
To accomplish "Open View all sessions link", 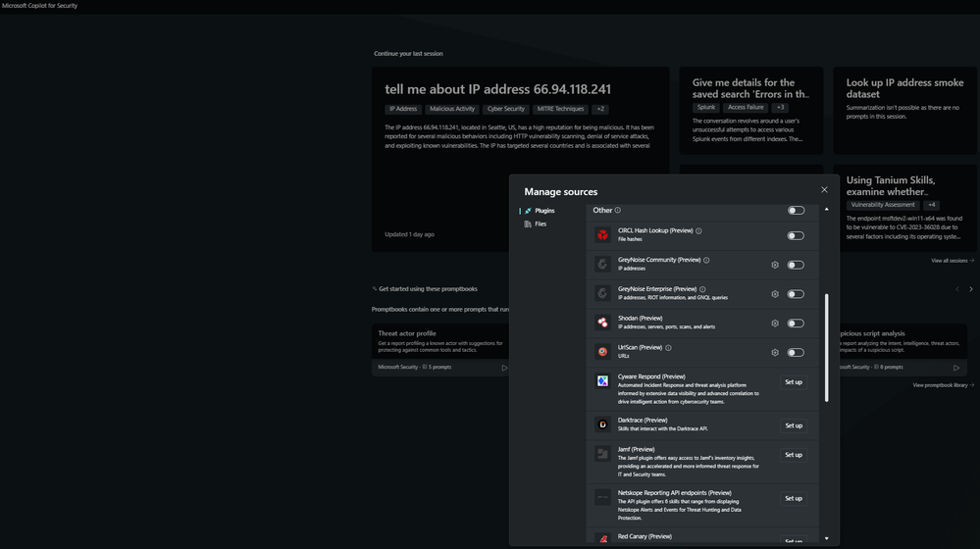I will point(953,261).
